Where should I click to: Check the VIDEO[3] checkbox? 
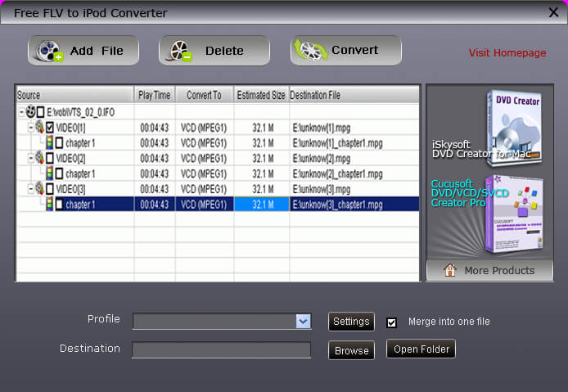[50, 189]
